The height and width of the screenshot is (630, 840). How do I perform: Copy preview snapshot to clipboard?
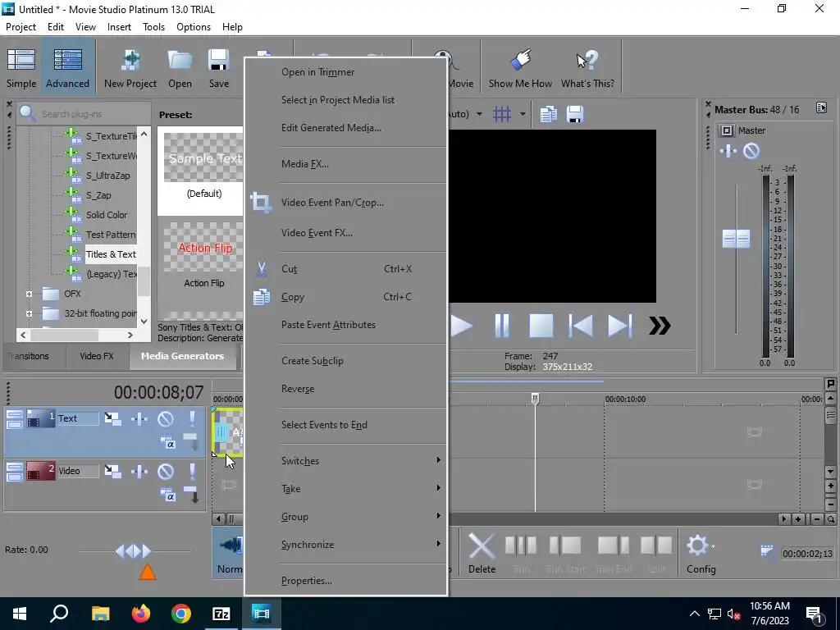tap(548, 114)
